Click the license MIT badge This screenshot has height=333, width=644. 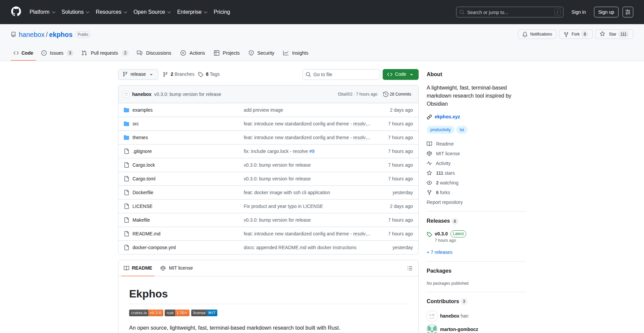point(204,313)
